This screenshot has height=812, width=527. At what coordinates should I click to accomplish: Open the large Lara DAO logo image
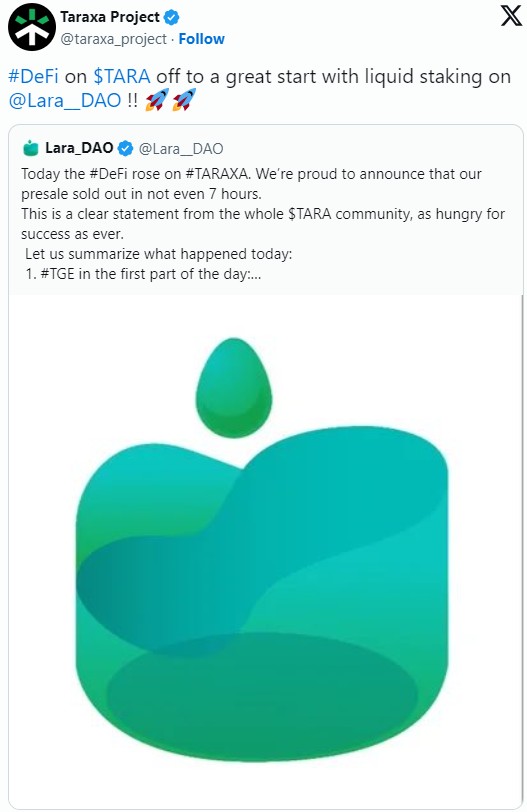coord(265,552)
